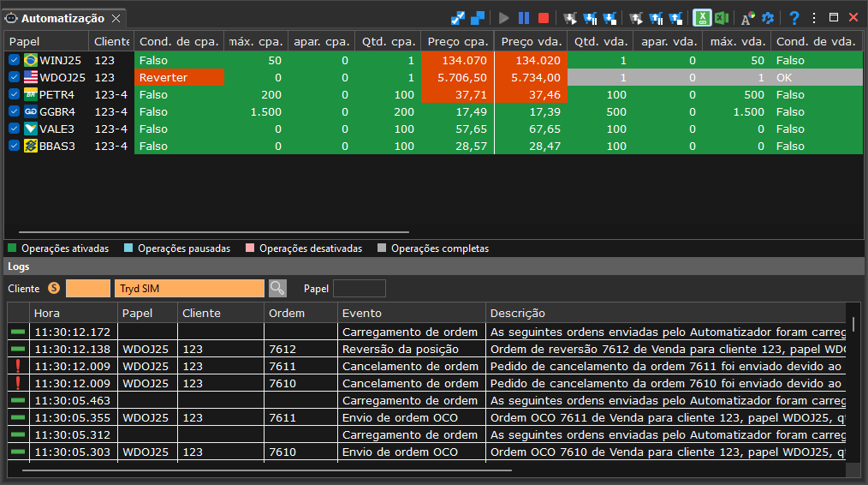Uncheck the BBAS3 row checkbox
Image resolution: width=868 pixels, height=485 pixels.
pos(15,146)
